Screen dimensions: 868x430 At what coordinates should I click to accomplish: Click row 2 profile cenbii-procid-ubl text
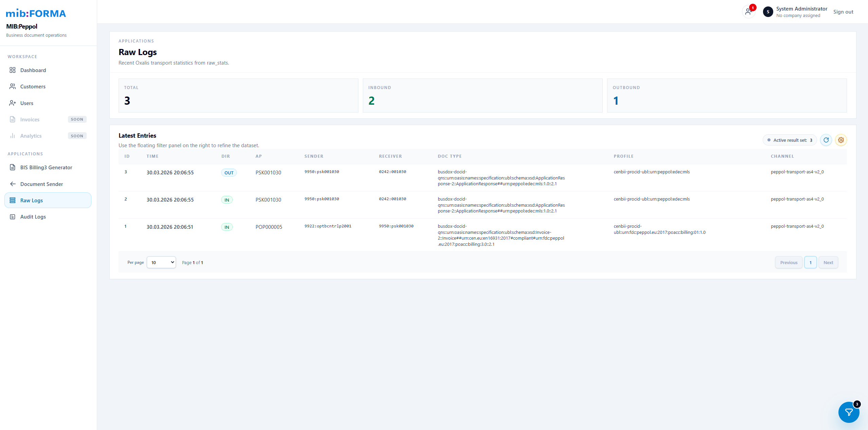[652, 199]
